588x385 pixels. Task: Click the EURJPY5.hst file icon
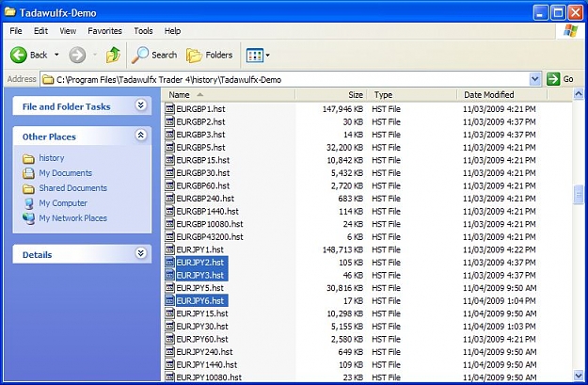pos(170,288)
